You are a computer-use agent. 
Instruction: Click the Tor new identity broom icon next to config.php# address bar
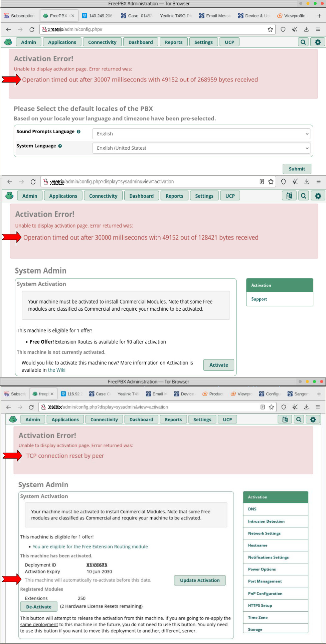point(295,29)
